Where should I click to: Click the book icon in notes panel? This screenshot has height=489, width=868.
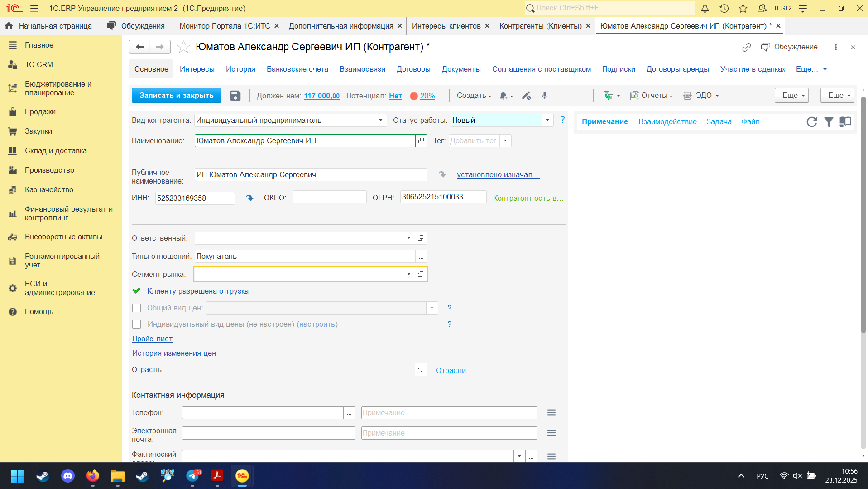click(845, 121)
